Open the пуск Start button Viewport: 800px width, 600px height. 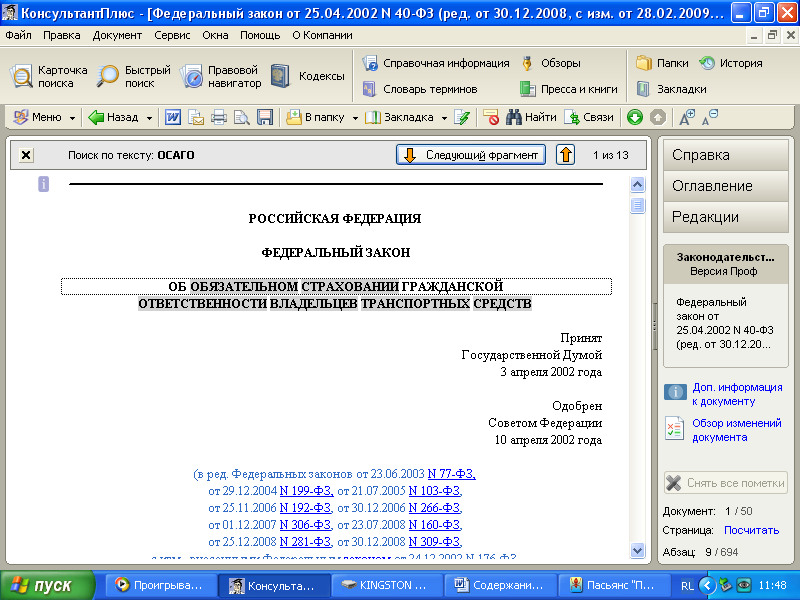click(47, 585)
